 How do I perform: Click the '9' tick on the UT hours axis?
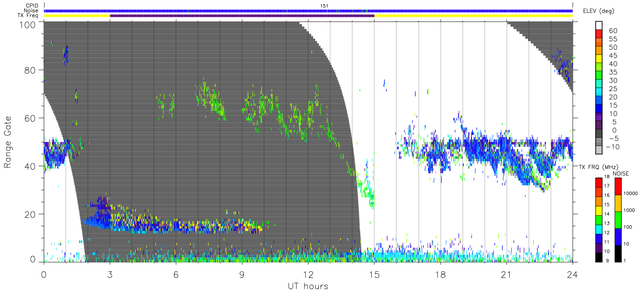tap(242, 274)
